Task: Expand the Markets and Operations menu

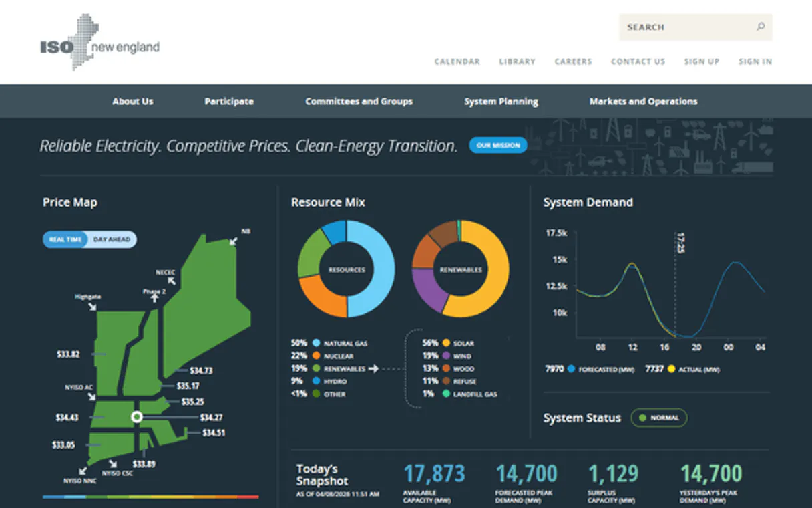Action: click(643, 102)
